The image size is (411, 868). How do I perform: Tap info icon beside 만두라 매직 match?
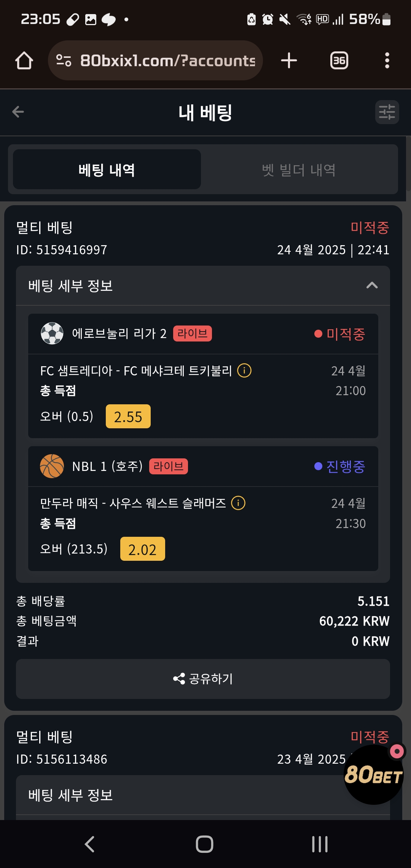click(238, 503)
